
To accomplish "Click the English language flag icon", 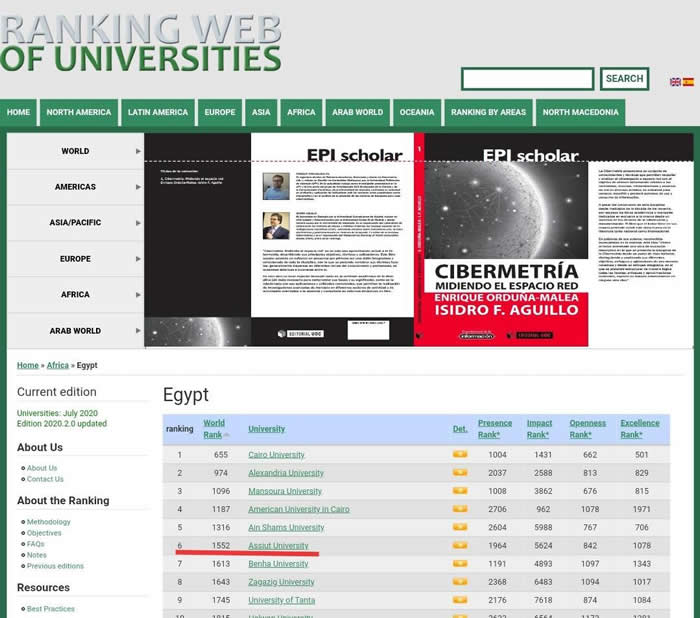I will click(x=675, y=82).
